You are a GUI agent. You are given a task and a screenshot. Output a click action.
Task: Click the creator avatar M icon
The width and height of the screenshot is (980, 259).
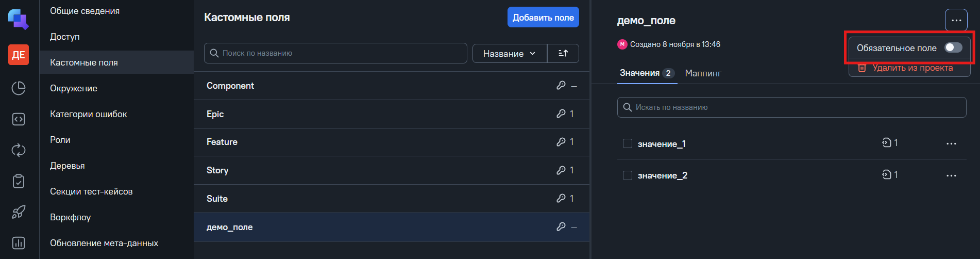coord(622,44)
